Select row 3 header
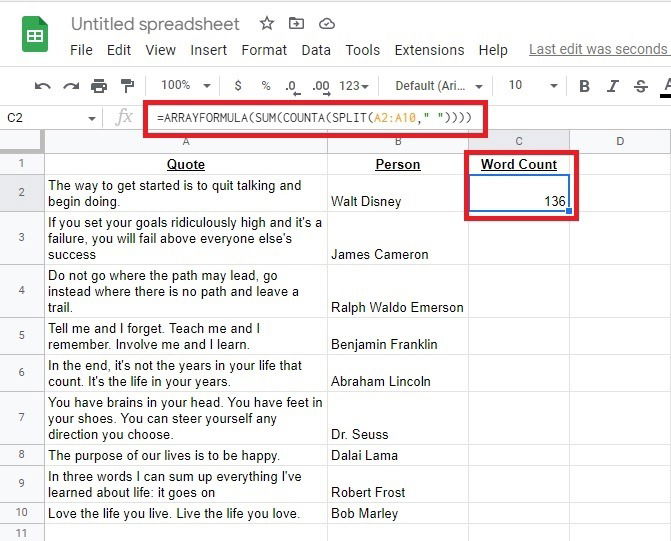Screen dimensions: 671x541 click(21, 238)
